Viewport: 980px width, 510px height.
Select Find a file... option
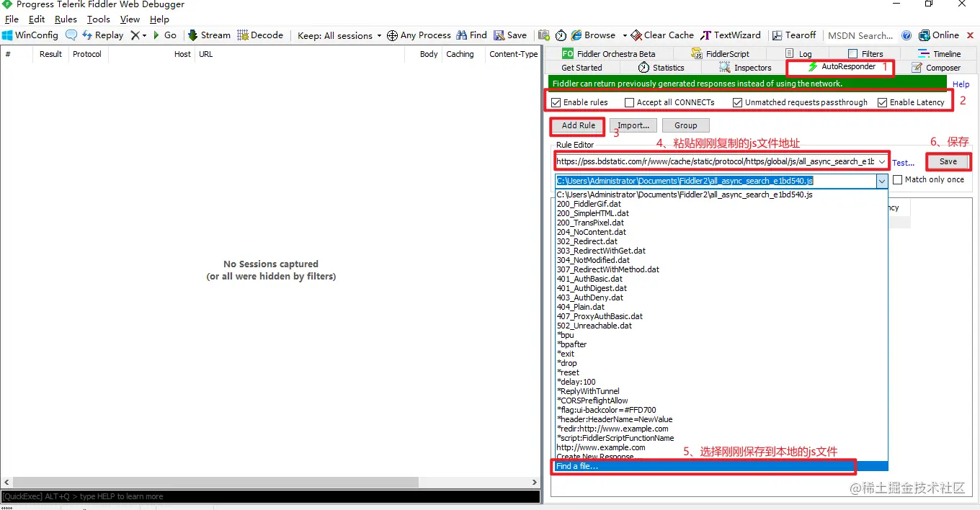click(x=721, y=466)
